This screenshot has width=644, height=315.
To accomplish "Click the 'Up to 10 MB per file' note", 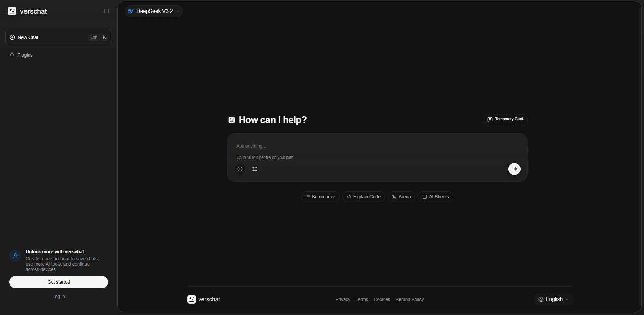I will 265,157.
